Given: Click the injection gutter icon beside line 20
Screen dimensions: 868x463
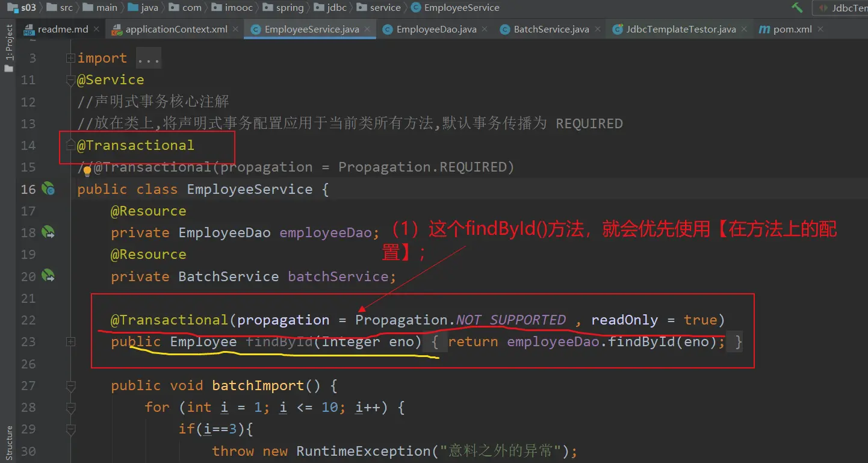Looking at the screenshot, I should 48,276.
